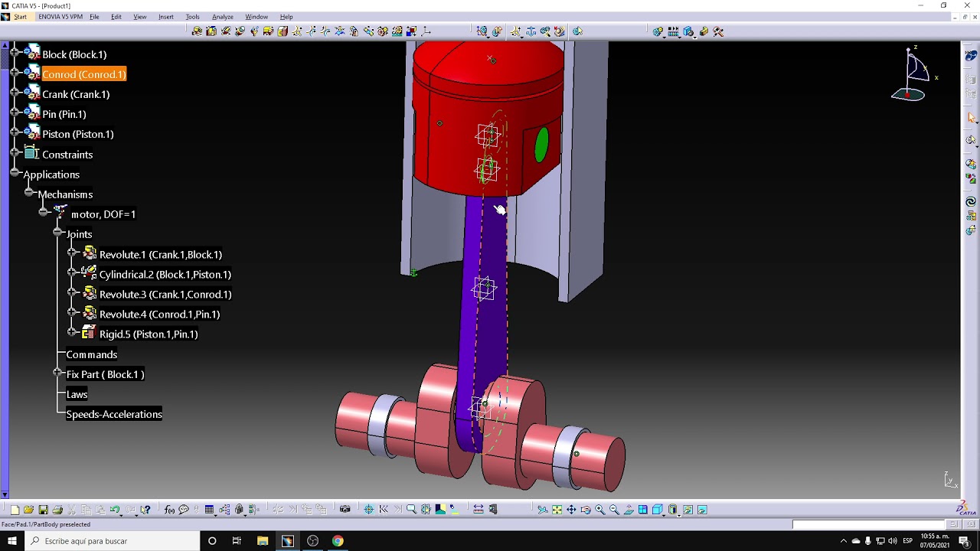The height and width of the screenshot is (551, 980).
Task: Click the Update spiral icon in right toolbar
Action: coord(971,201)
